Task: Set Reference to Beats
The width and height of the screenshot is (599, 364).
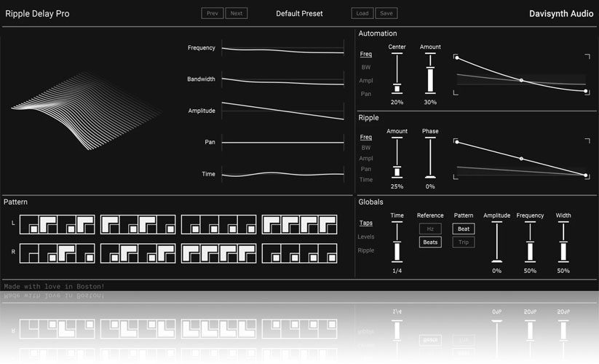Action: click(430, 242)
